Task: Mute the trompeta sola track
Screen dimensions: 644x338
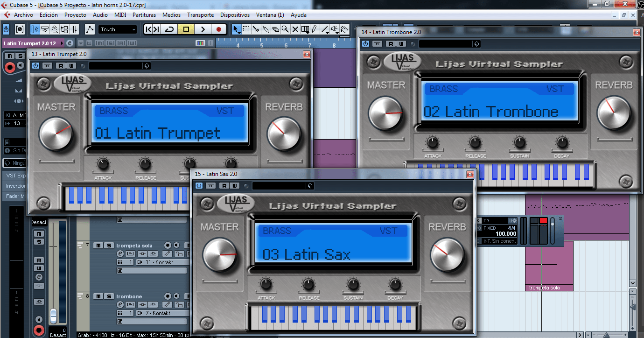Action: [99, 245]
